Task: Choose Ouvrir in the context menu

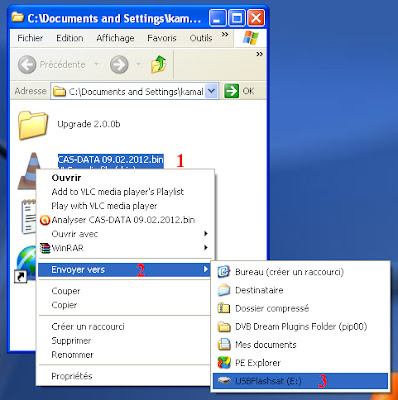Action: pyautogui.click(x=125, y=178)
